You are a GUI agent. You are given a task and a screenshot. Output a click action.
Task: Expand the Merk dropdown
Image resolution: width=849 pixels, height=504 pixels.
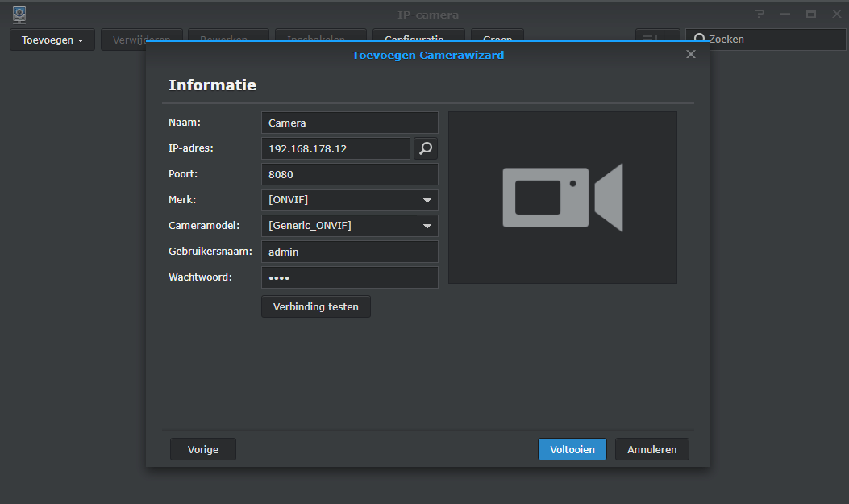pos(427,200)
